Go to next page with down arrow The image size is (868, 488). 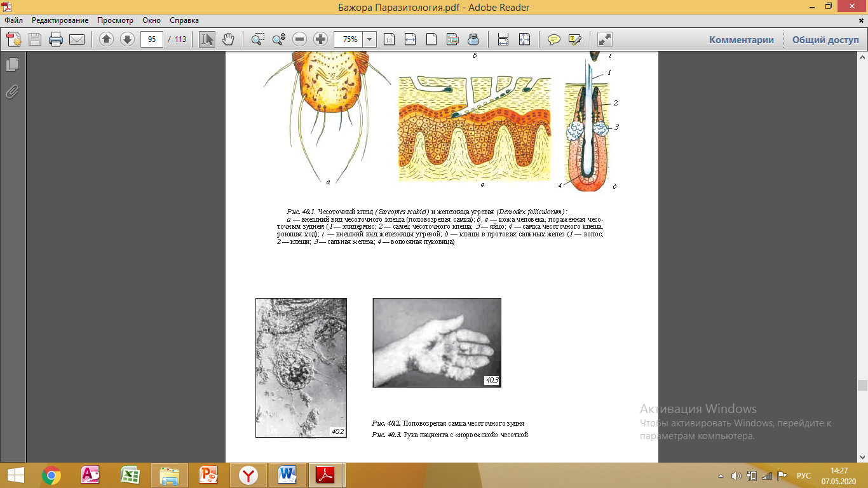tap(127, 39)
